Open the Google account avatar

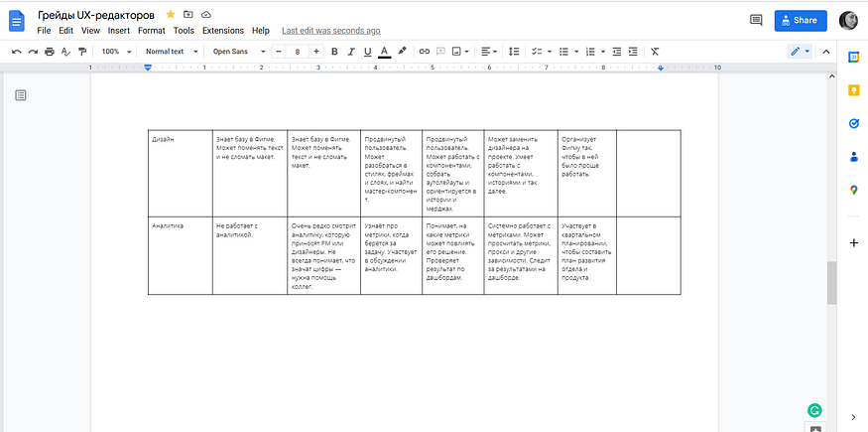[848, 21]
